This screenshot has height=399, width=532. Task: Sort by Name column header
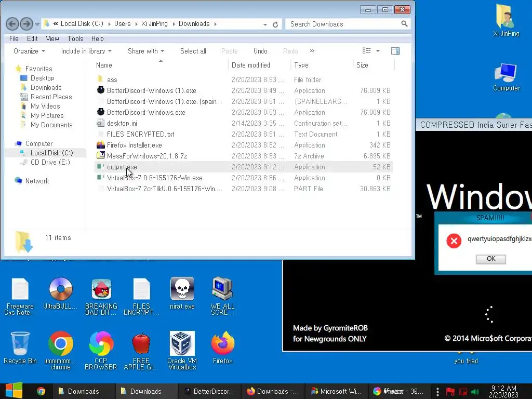point(161,65)
